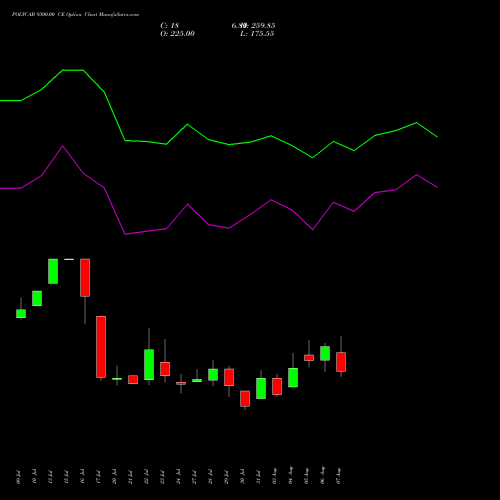This screenshot has height=500, width=500.
Task: Select the last red candle on the right
Action: click(x=341, y=362)
